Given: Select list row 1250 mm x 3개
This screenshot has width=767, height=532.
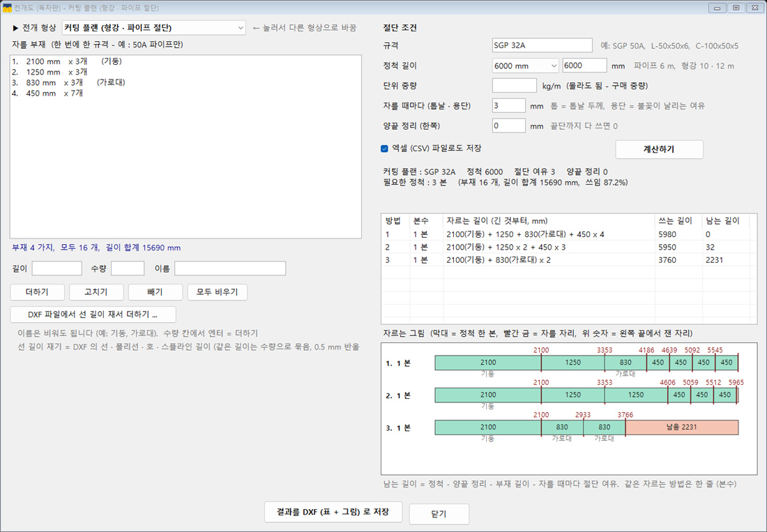Looking at the screenshot, I should coord(185,72).
